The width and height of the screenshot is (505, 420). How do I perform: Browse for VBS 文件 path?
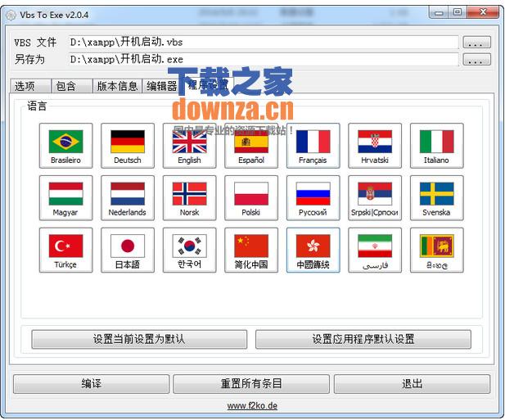(476, 43)
